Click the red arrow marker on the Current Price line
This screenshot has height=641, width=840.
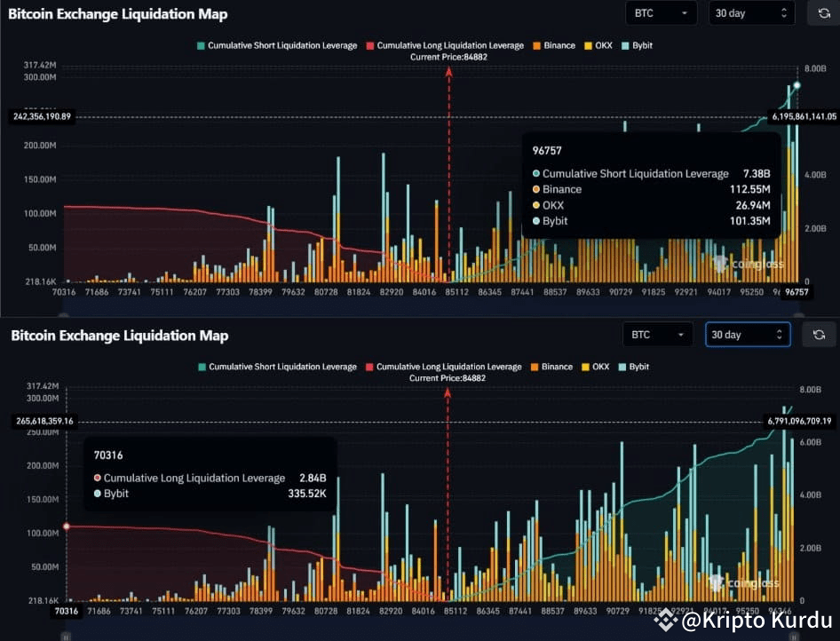[x=449, y=73]
